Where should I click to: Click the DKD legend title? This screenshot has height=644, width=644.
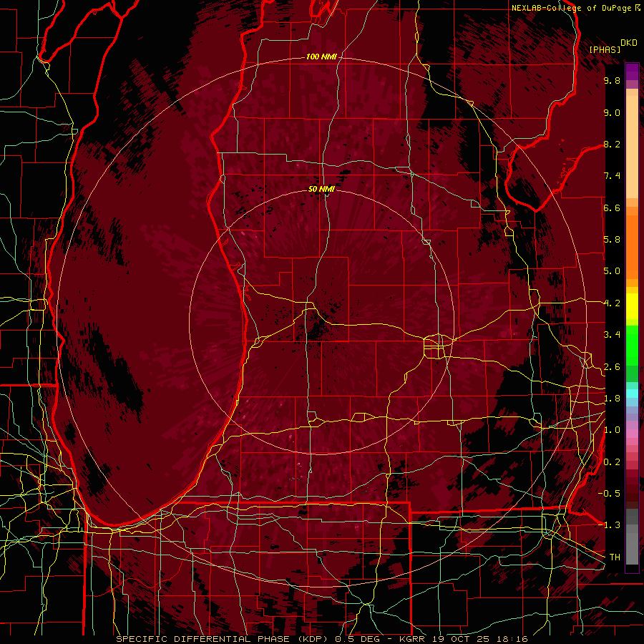pos(628,43)
